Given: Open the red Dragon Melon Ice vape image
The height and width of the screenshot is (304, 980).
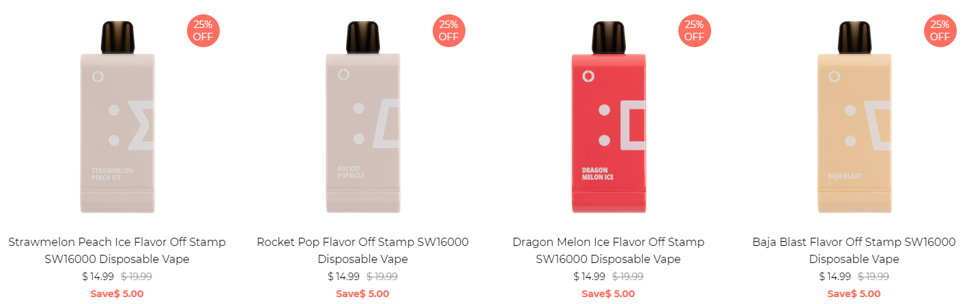Looking at the screenshot, I should (608, 118).
